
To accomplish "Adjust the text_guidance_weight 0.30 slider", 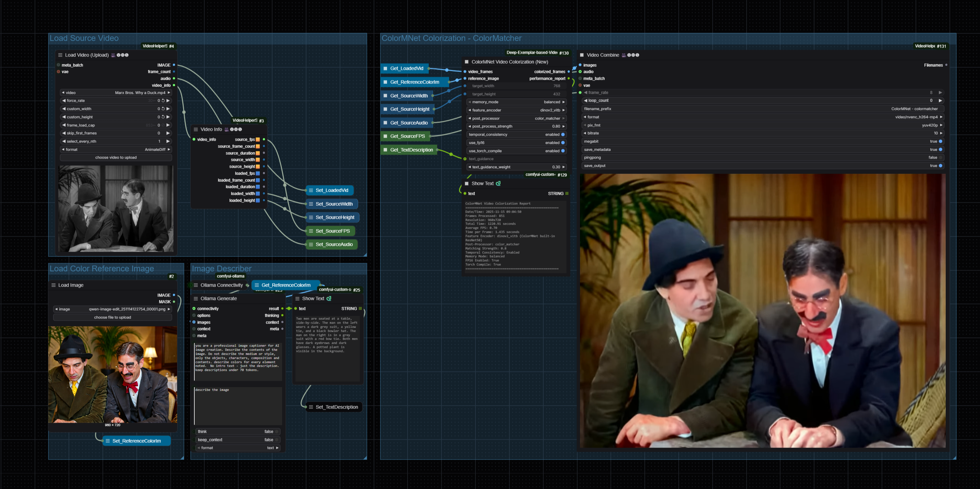I will coord(517,167).
